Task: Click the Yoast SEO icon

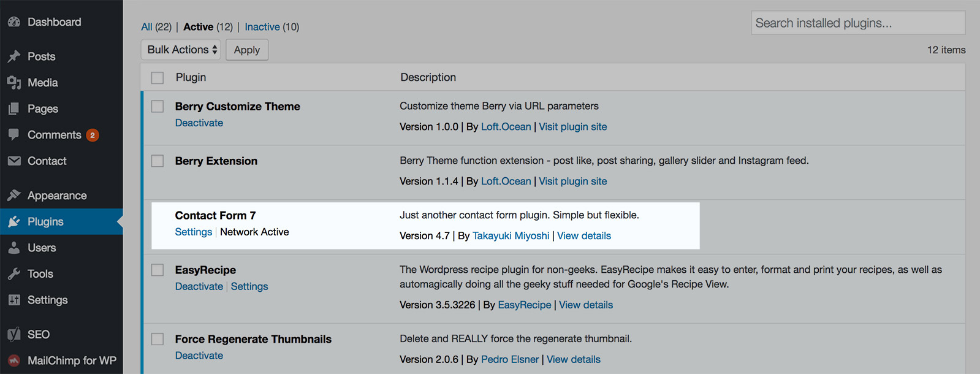Action: click(x=14, y=335)
